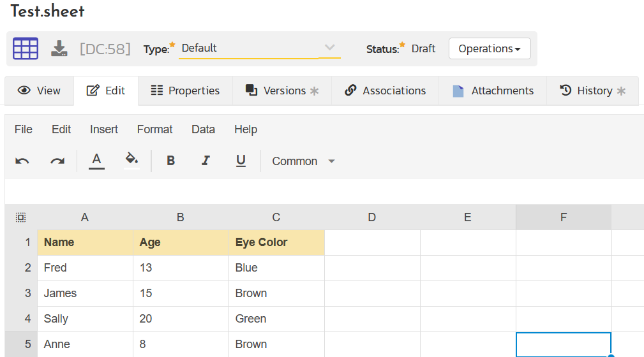Click the download document icon
Screen dimensions: 644x357
tap(59, 48)
